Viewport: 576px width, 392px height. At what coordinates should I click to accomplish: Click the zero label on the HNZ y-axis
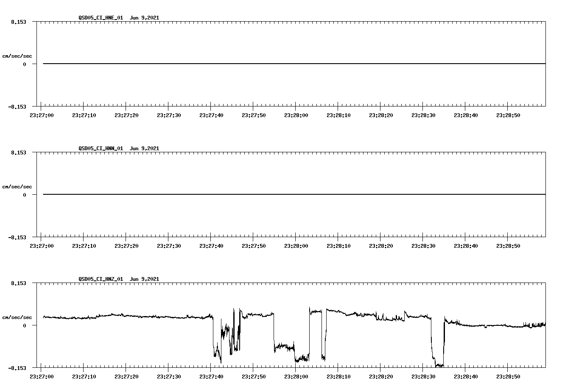pyautogui.click(x=25, y=326)
